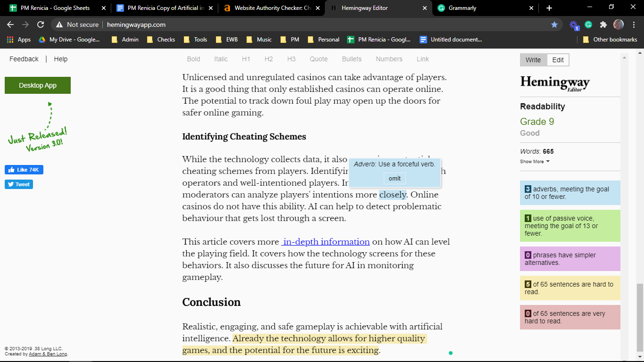Screen dimensions: 644x362
Task: Switch to Write mode
Action: tap(533, 60)
